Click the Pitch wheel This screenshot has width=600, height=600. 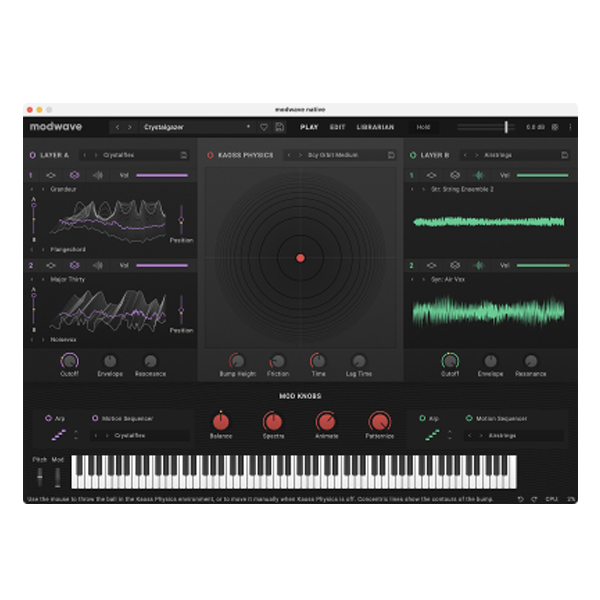click(x=40, y=477)
